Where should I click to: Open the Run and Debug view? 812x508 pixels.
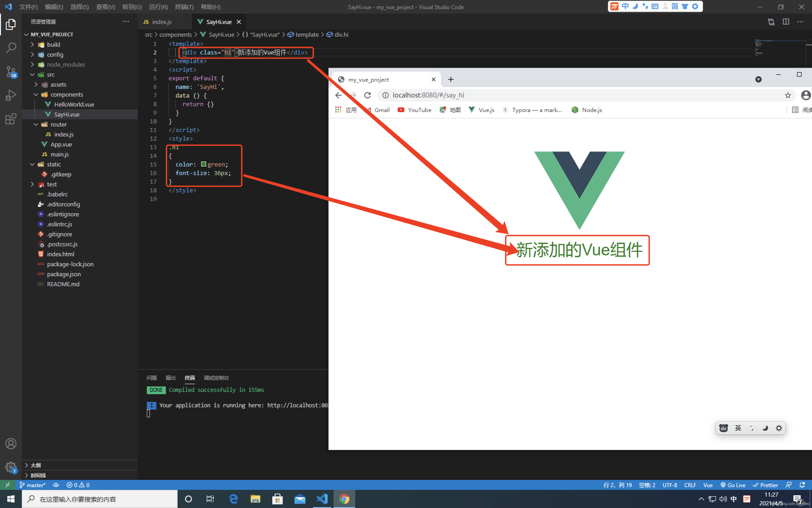click(11, 95)
